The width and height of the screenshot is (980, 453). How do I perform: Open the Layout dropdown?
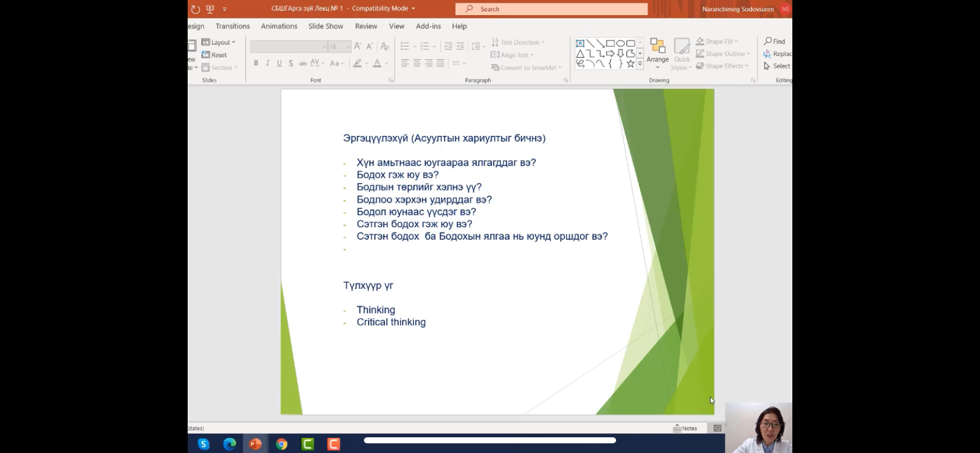click(x=218, y=42)
